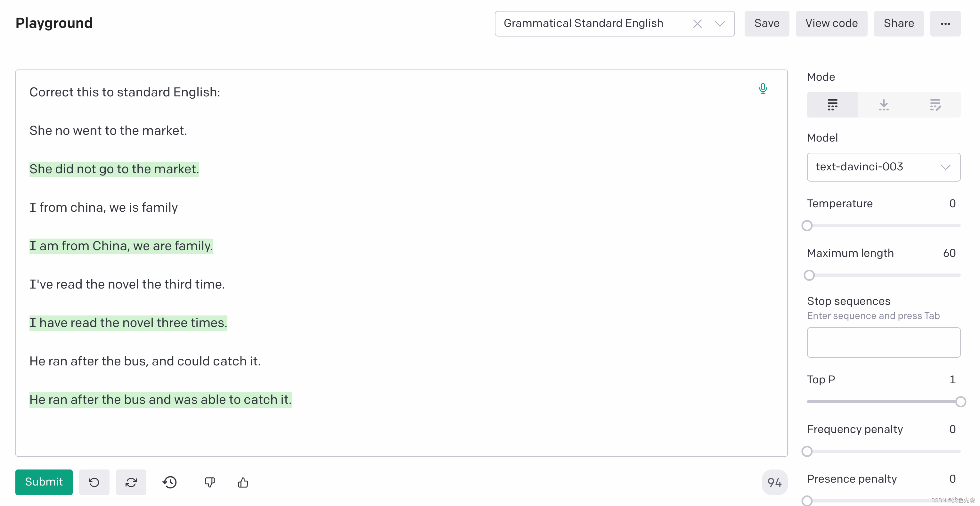Viewport: 980px width, 506px height.
Task: Switch to Insert mode
Action: coord(883,105)
